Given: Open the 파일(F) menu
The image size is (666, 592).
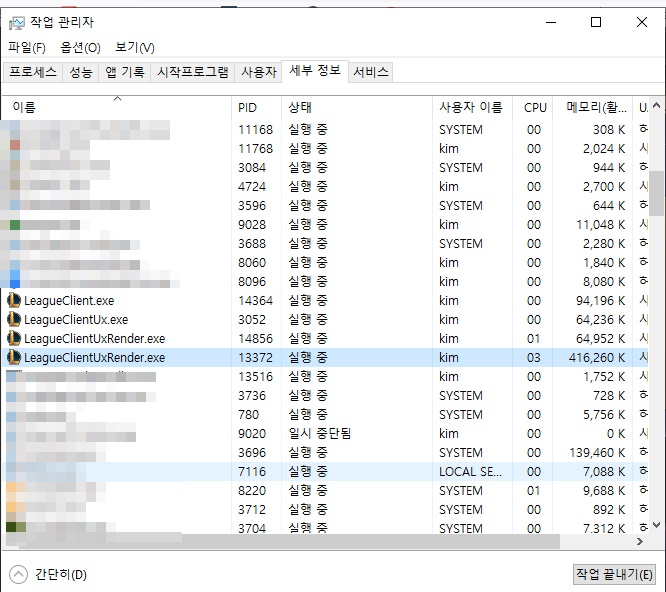Looking at the screenshot, I should point(27,47).
